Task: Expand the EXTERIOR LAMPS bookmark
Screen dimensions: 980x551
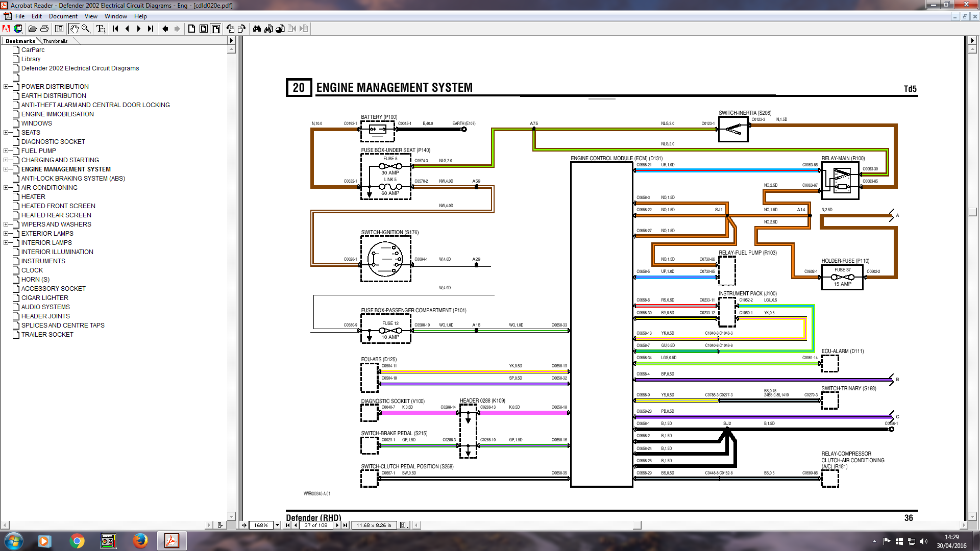Action: 6,234
